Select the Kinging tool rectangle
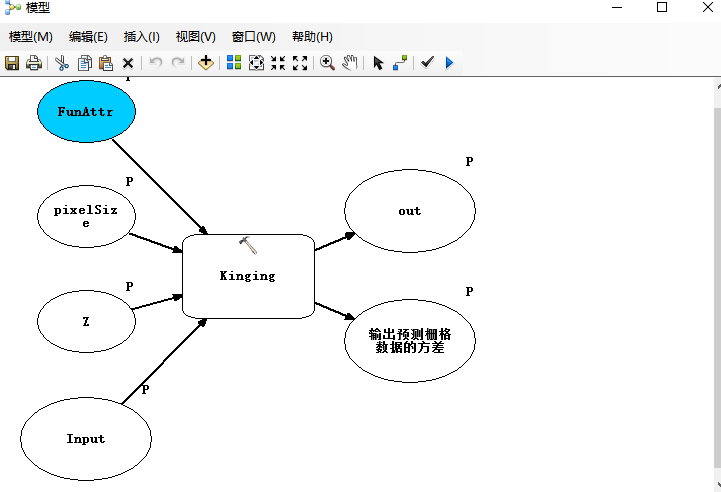The width and height of the screenshot is (721, 492). click(x=249, y=276)
